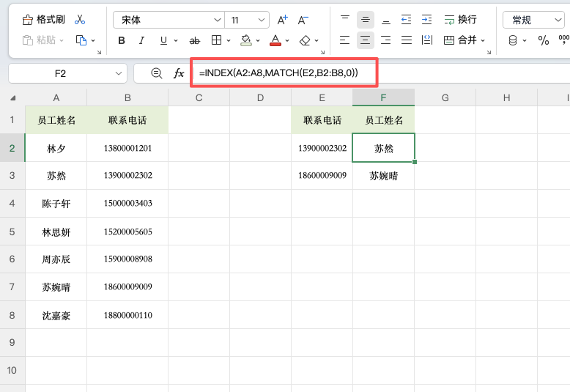Toggle Wrap text (换行)

coord(460,20)
